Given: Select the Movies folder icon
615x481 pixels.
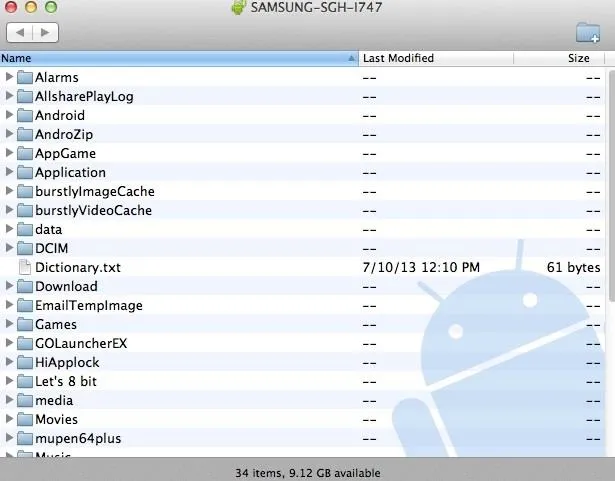Looking at the screenshot, I should pos(25,419).
